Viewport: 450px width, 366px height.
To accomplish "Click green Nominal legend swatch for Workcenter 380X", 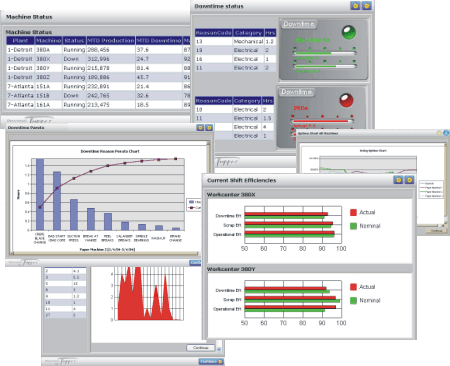I will 354,226.
